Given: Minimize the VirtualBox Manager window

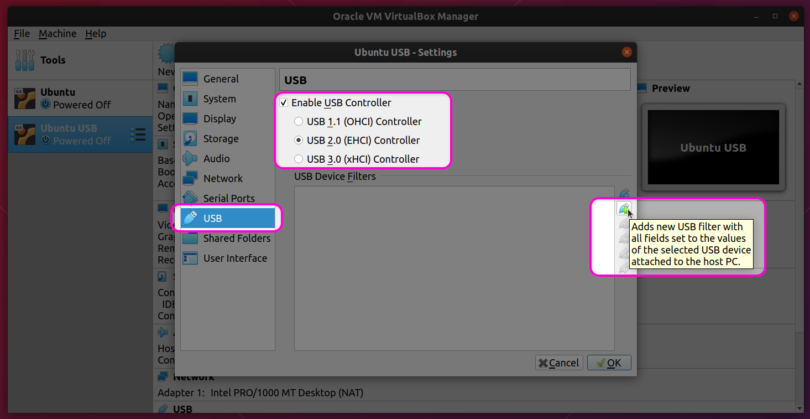Looking at the screenshot, I should (755, 17).
